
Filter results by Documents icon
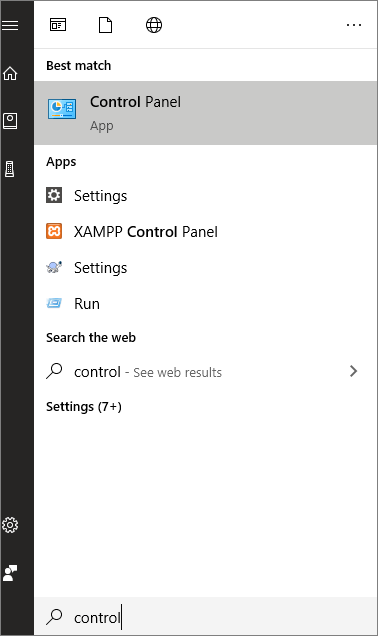[105, 25]
